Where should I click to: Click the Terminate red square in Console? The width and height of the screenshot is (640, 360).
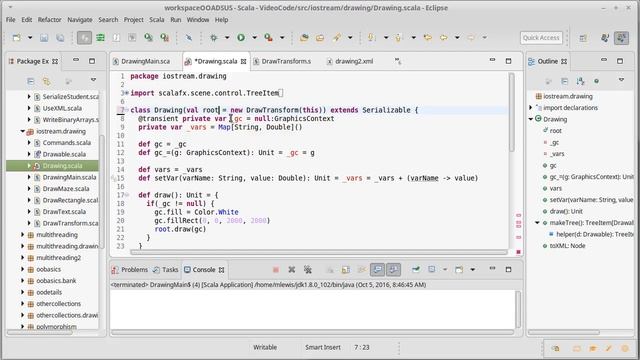276,269
